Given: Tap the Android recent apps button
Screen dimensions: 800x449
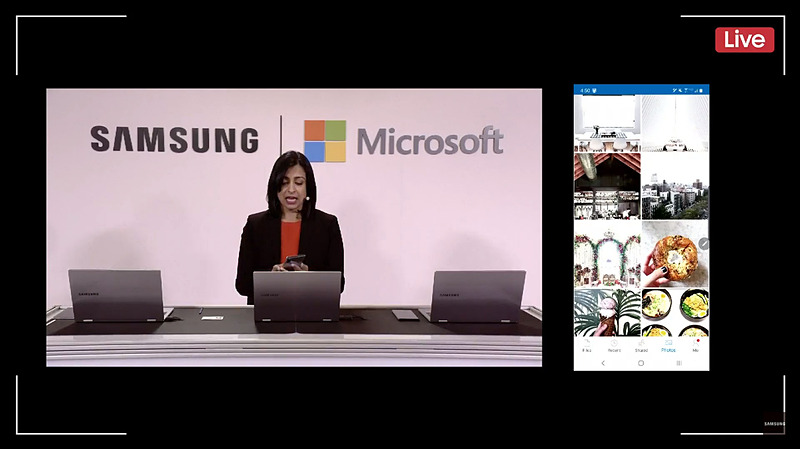Looking at the screenshot, I should tap(679, 363).
